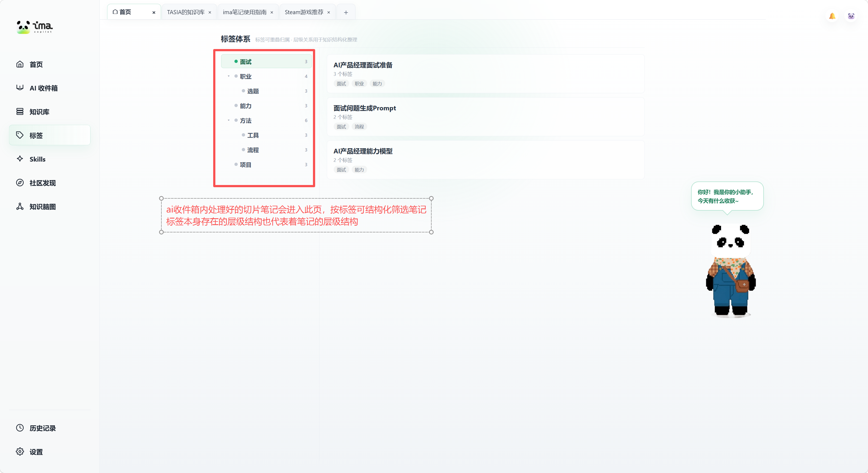The height and width of the screenshot is (473, 868).
Task: Click 流程 chip on 面试问题生成Prompt card
Action: point(359,127)
